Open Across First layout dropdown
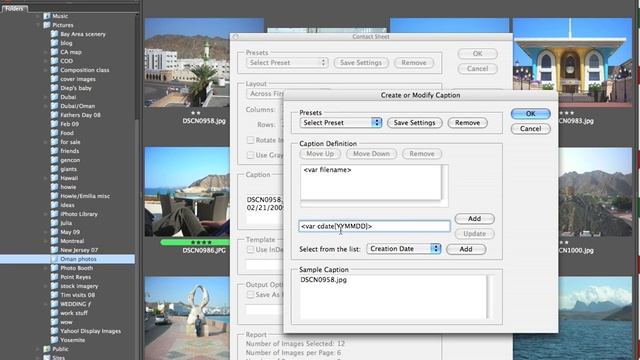 265,93
